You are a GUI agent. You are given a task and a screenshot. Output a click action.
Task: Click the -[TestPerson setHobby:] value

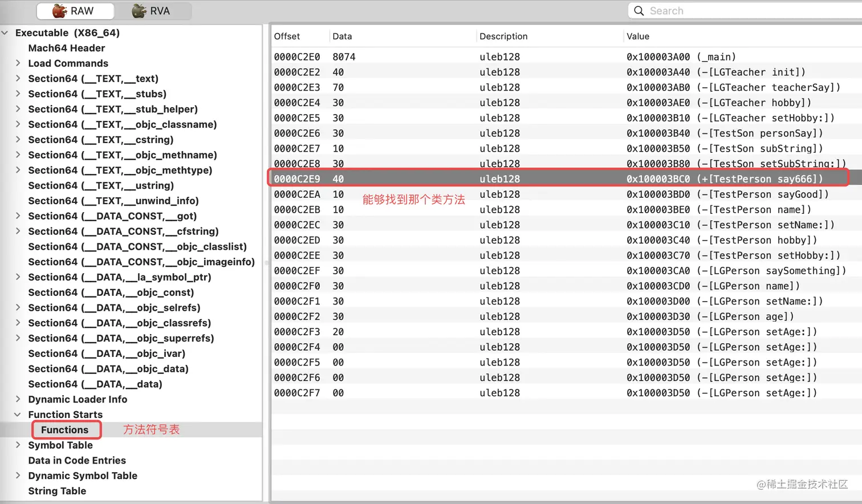tap(734, 255)
